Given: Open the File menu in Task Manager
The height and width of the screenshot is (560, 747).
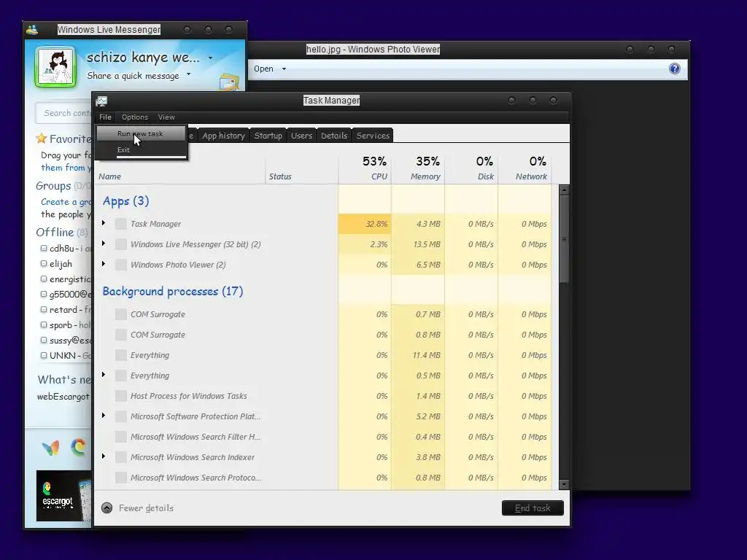Looking at the screenshot, I should pyautogui.click(x=105, y=117).
